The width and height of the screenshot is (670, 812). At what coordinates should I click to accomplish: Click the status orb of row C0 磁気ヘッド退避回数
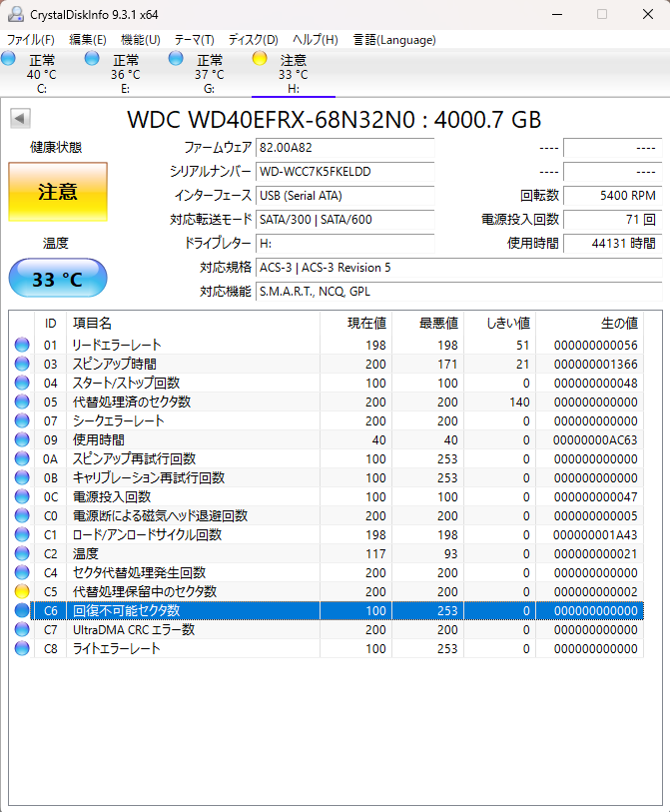tap(22, 515)
